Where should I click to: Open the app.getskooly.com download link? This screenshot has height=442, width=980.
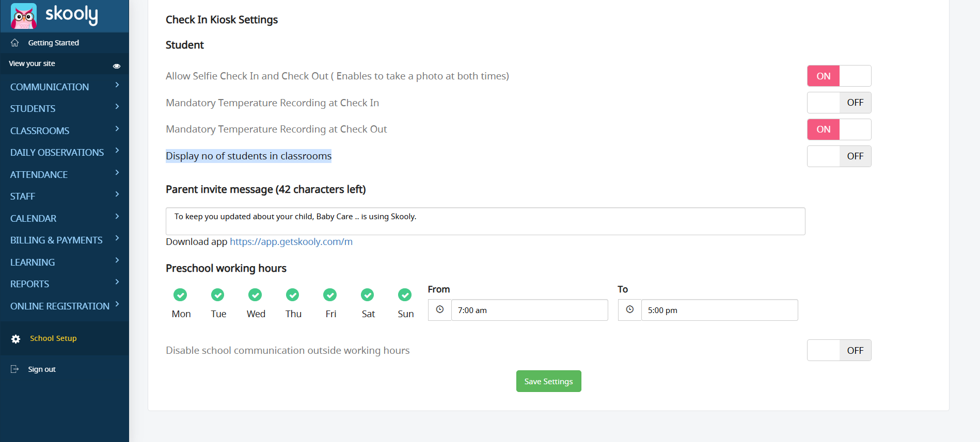tap(291, 242)
